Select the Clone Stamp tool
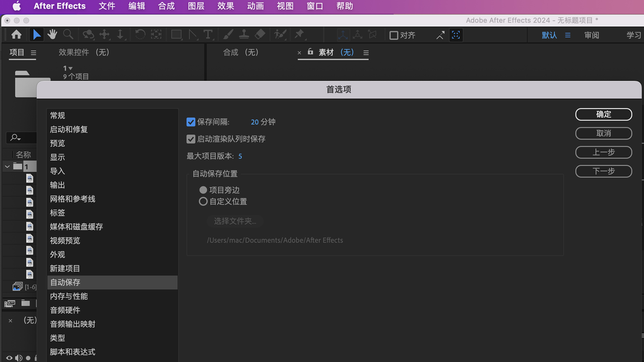 (x=244, y=35)
